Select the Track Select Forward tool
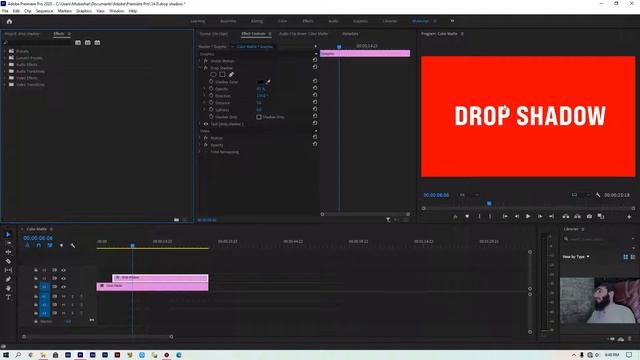The width and height of the screenshot is (640, 360). pos(8,243)
